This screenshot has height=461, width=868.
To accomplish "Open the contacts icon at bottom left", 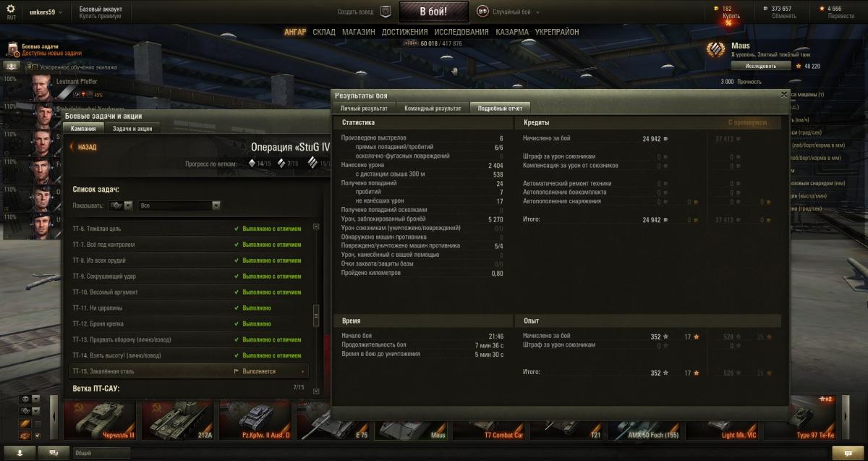I will pyautogui.click(x=20, y=452).
